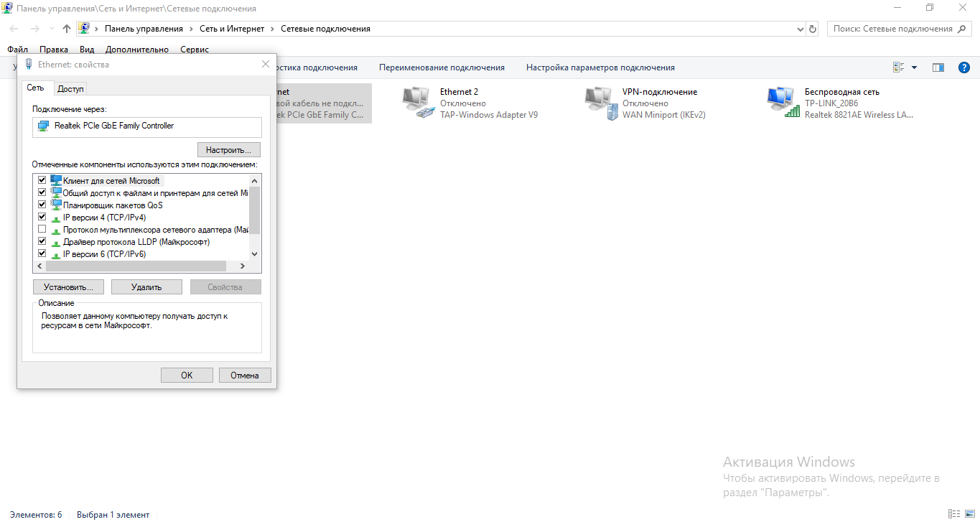Expand chevron after Сеть и Интернет breadcrumb
This screenshot has width=980, height=522.
point(272,29)
